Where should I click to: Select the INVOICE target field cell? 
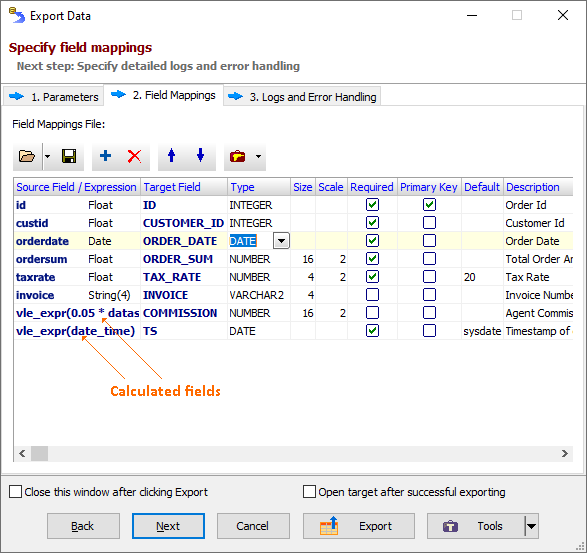184,295
